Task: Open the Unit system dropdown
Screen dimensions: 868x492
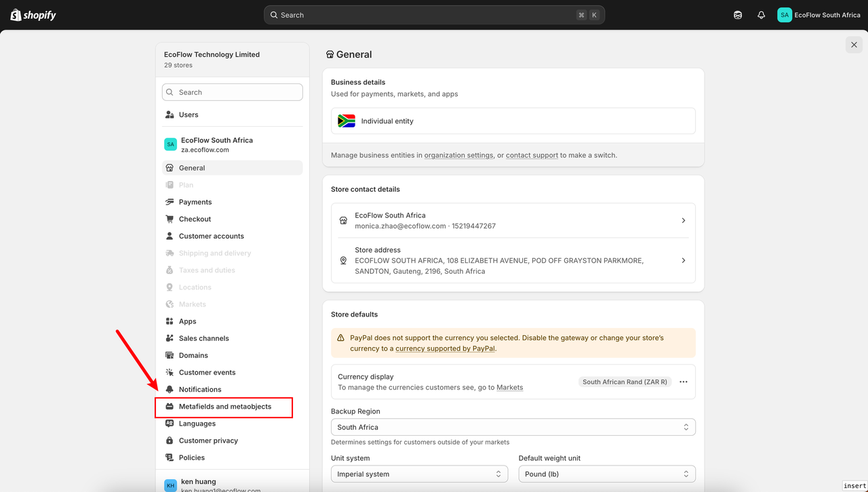Action: pos(419,474)
